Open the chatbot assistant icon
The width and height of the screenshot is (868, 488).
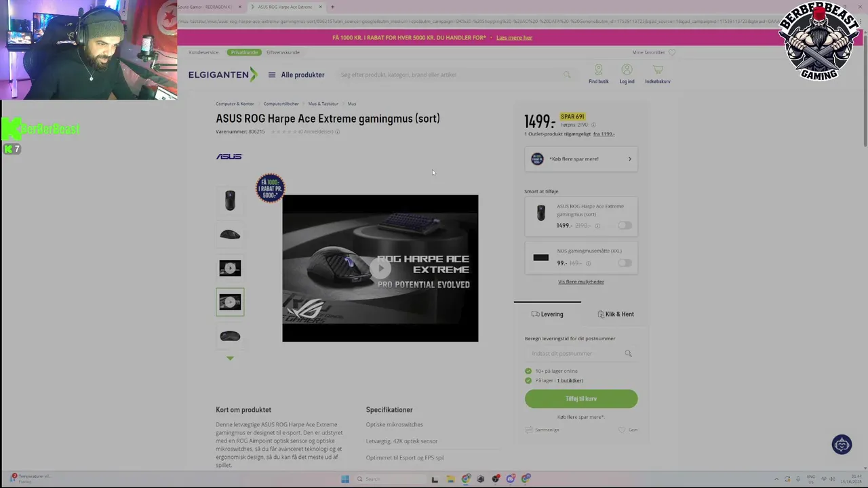(842, 445)
